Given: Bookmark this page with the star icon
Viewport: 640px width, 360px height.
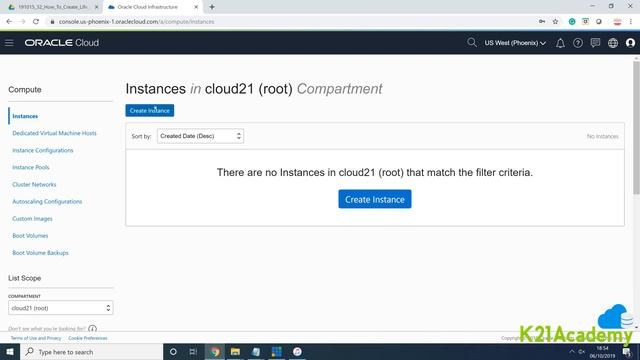Looking at the screenshot, I should [x=555, y=22].
